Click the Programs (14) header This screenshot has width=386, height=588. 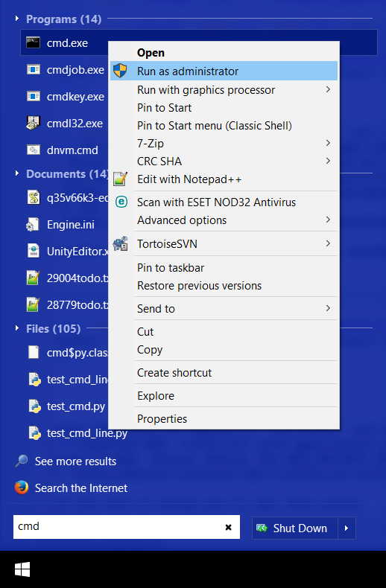click(x=64, y=19)
